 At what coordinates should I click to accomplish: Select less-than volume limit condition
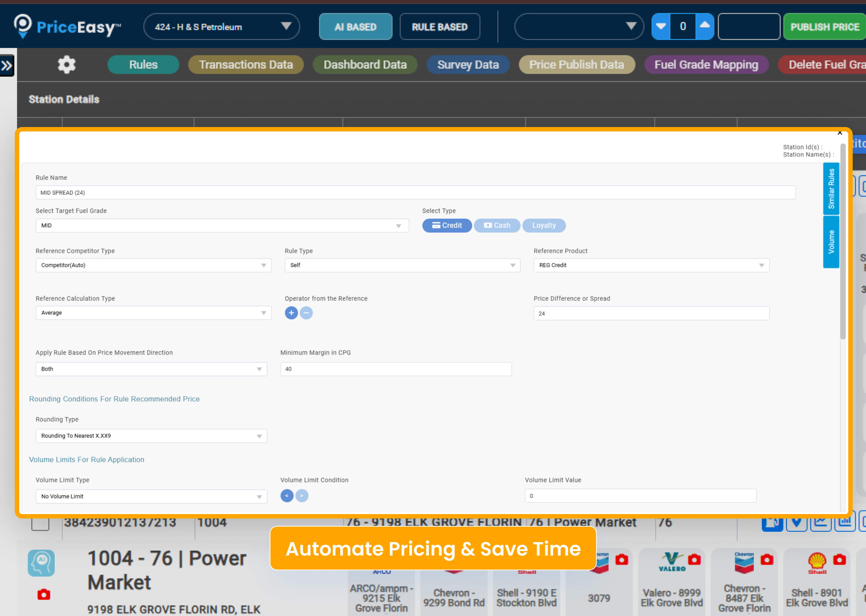[x=287, y=496]
